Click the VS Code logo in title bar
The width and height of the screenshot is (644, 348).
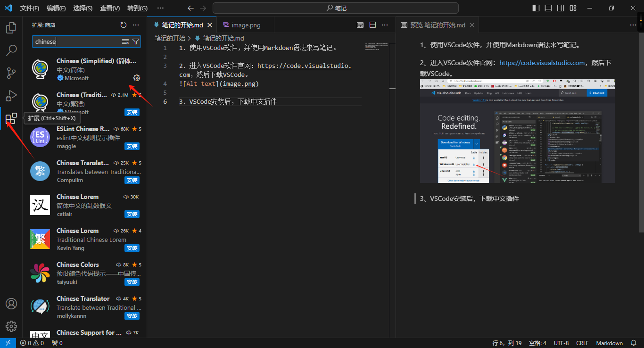pyautogui.click(x=8, y=8)
